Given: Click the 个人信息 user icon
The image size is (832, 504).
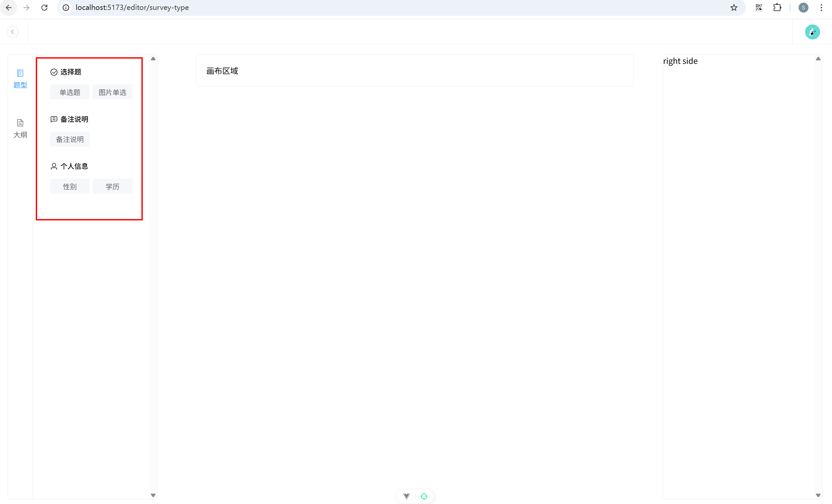Looking at the screenshot, I should pyautogui.click(x=54, y=166).
